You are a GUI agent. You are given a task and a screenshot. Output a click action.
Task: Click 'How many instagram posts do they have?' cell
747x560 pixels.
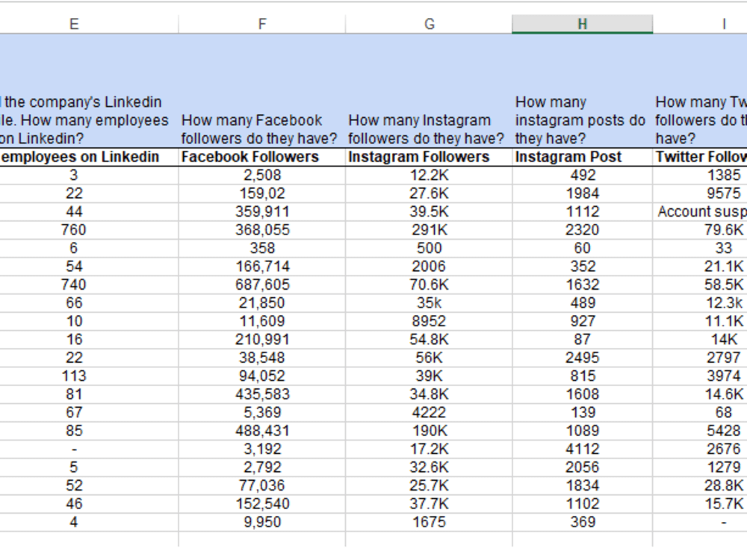582,90
